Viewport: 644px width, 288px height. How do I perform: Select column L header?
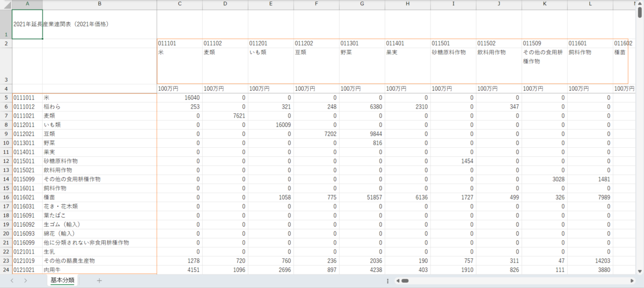click(590, 4)
